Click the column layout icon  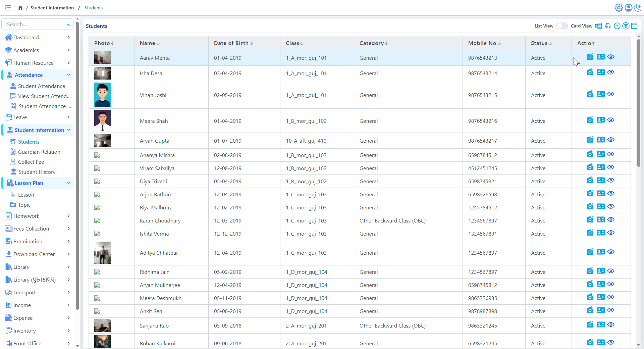click(634, 26)
